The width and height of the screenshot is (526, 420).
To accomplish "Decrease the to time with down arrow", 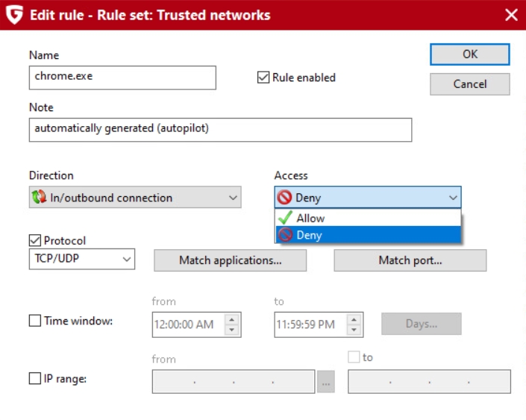I will [354, 330].
